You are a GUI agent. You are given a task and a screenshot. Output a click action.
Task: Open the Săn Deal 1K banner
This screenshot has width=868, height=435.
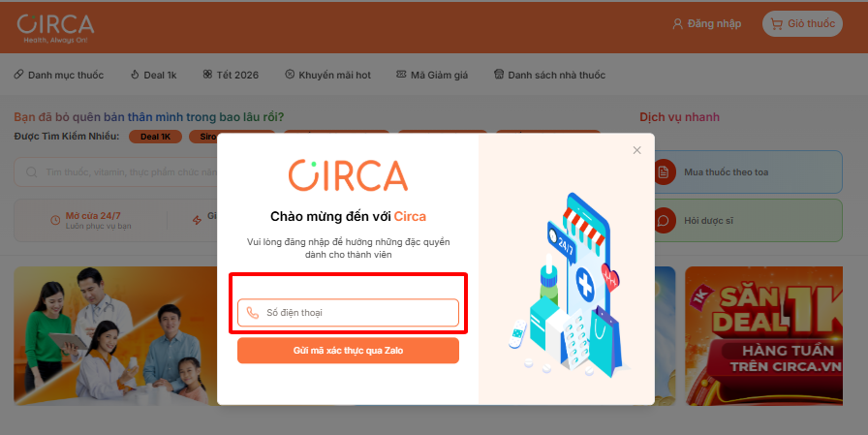pyautogui.click(x=764, y=336)
